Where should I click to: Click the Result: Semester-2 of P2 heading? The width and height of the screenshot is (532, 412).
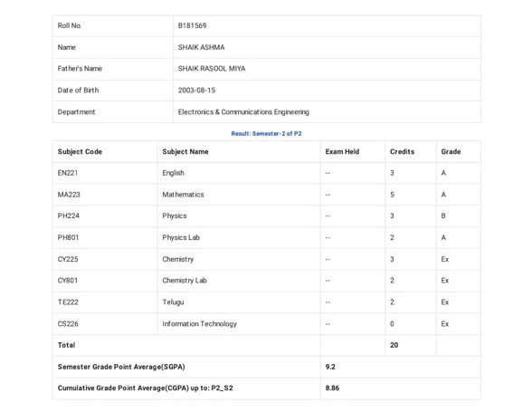click(x=266, y=134)
